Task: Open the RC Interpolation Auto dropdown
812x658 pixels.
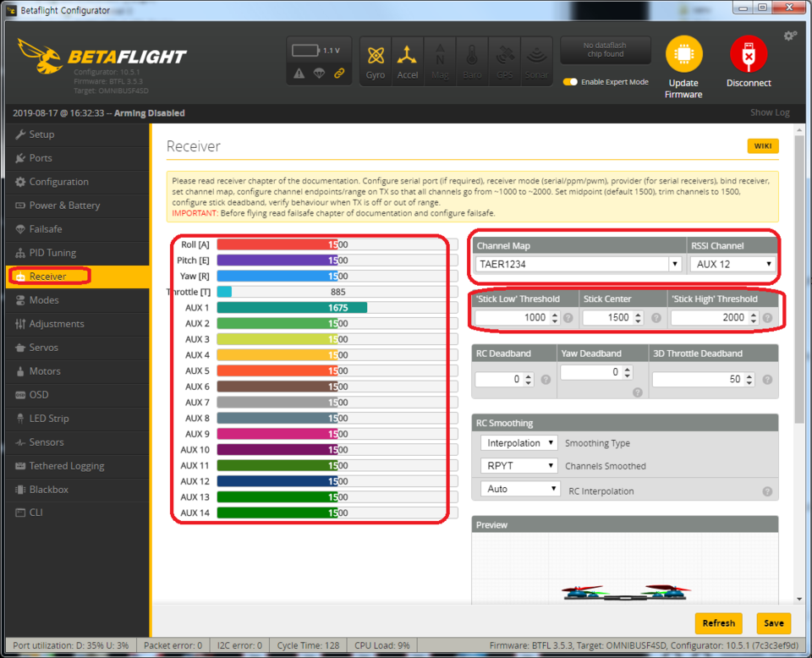Action: pyautogui.click(x=520, y=489)
